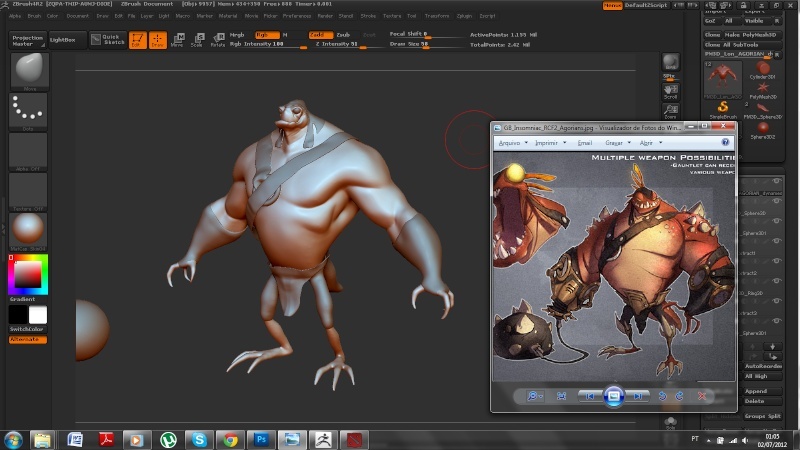
Task: Click photo viewer actual size icon
Action: (561, 396)
